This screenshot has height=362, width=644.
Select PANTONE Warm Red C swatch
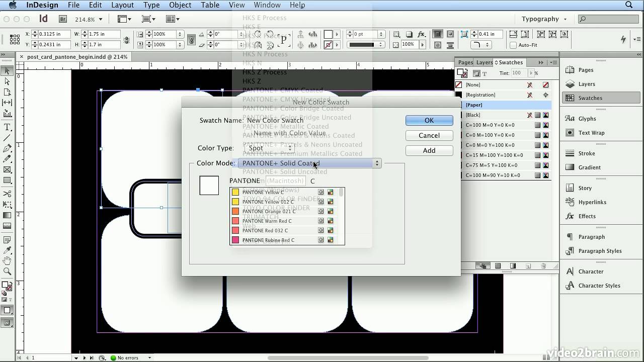(284, 221)
